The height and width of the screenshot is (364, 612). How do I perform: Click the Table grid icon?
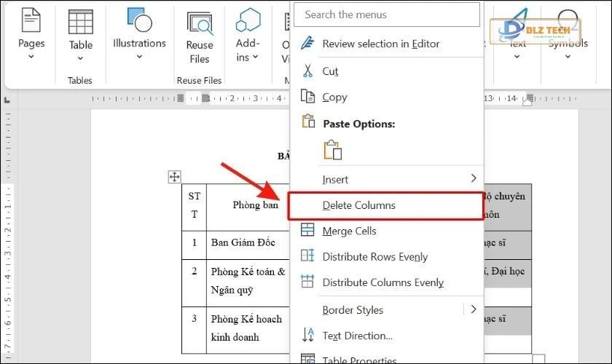pyautogui.click(x=80, y=22)
